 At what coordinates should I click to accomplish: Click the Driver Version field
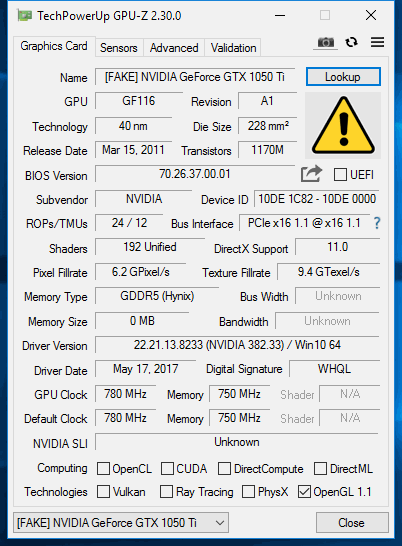[x=237, y=345]
